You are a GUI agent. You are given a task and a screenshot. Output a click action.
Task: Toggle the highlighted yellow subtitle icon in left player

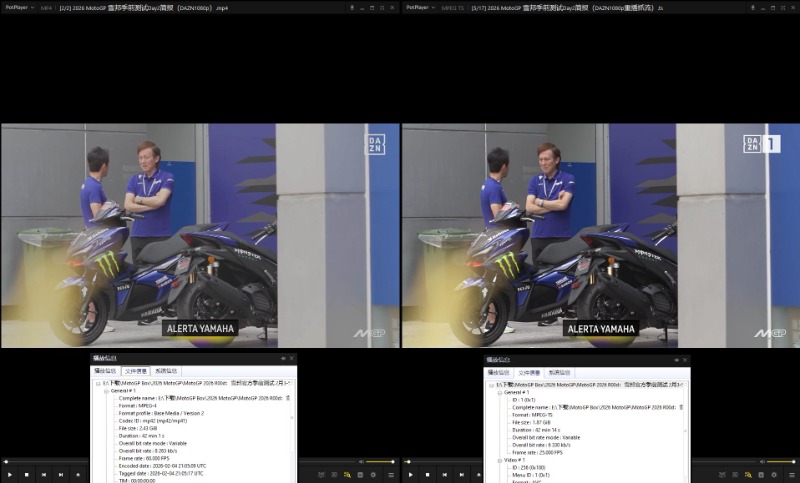[x=346, y=474]
